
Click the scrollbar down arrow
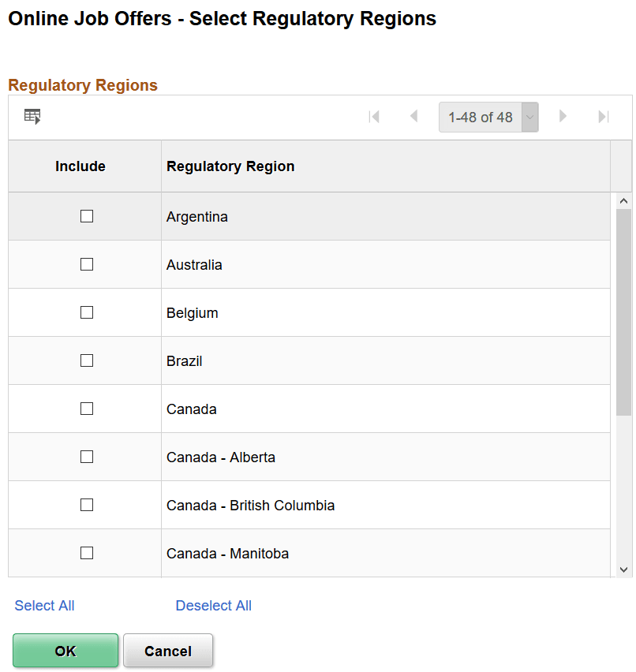coord(623,568)
